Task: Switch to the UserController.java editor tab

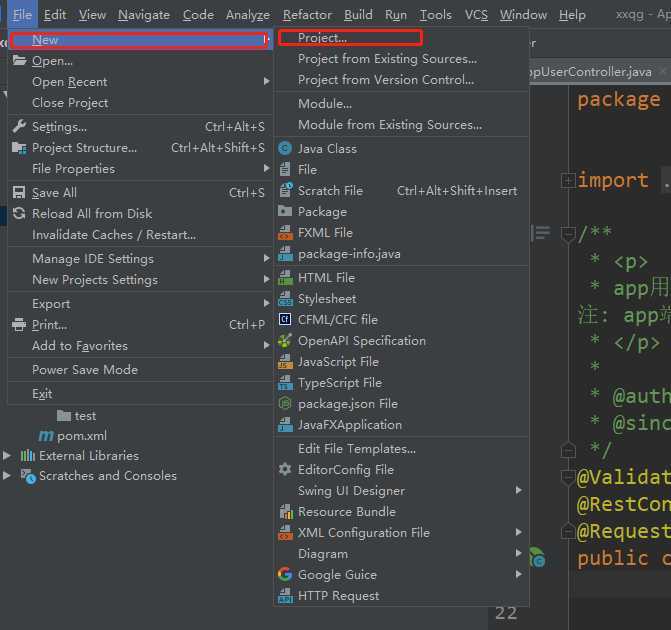Action: tap(591, 72)
